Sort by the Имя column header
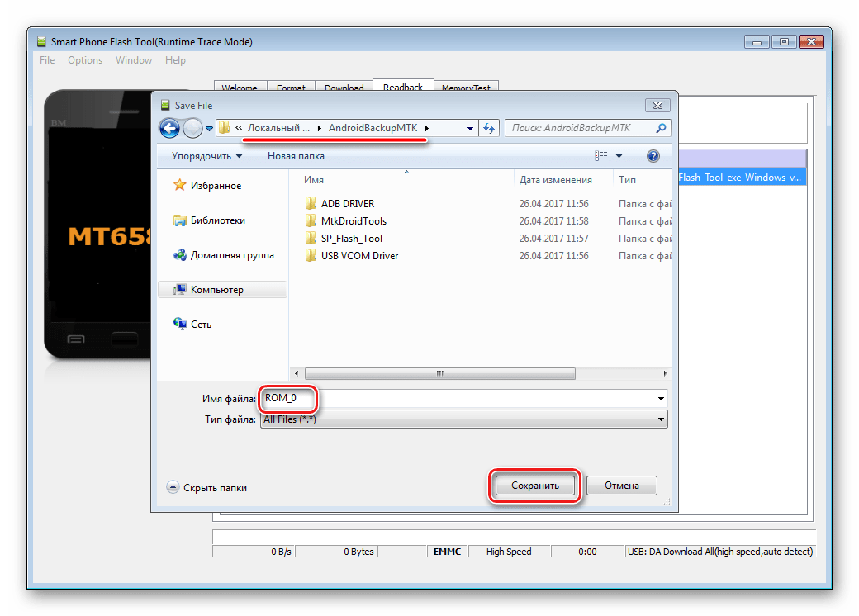The image size is (859, 616). coord(314,180)
